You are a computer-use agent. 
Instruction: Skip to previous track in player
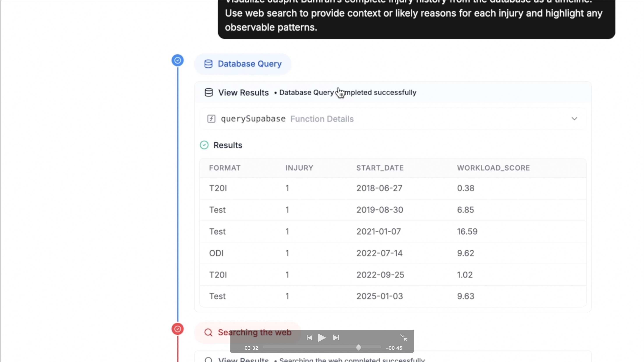pos(309,338)
